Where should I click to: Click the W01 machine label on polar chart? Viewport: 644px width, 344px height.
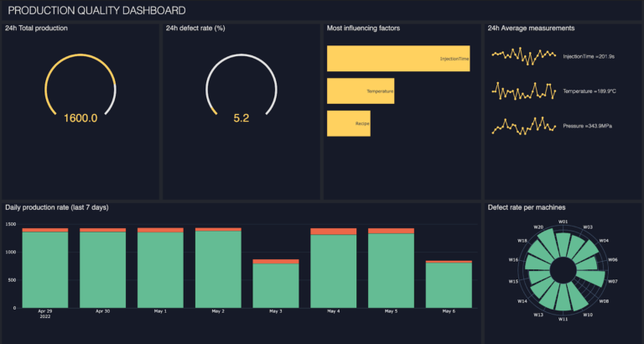coord(563,222)
